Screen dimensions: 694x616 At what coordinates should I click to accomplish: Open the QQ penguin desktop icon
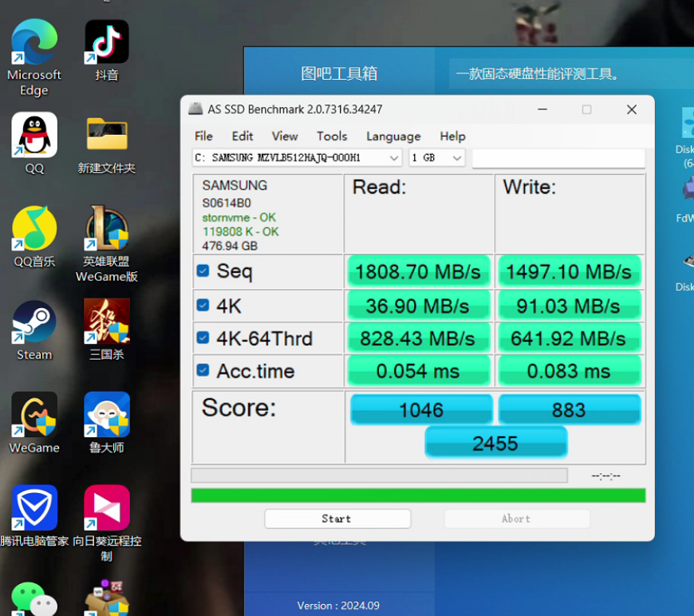tap(34, 135)
